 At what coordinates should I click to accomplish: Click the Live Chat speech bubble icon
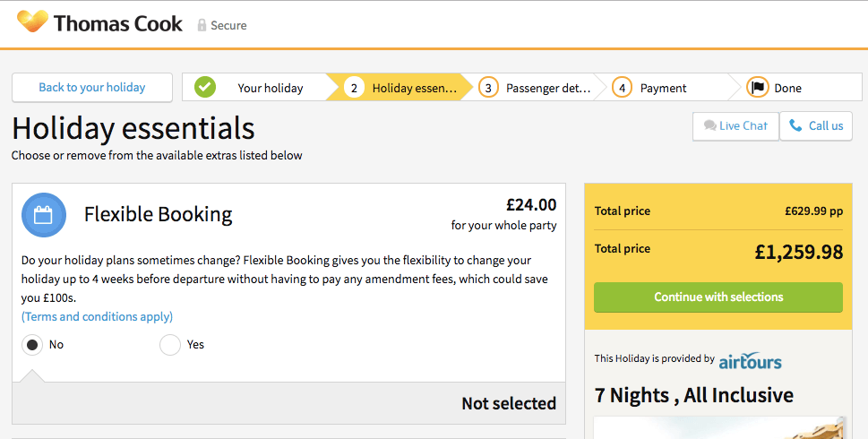(709, 126)
